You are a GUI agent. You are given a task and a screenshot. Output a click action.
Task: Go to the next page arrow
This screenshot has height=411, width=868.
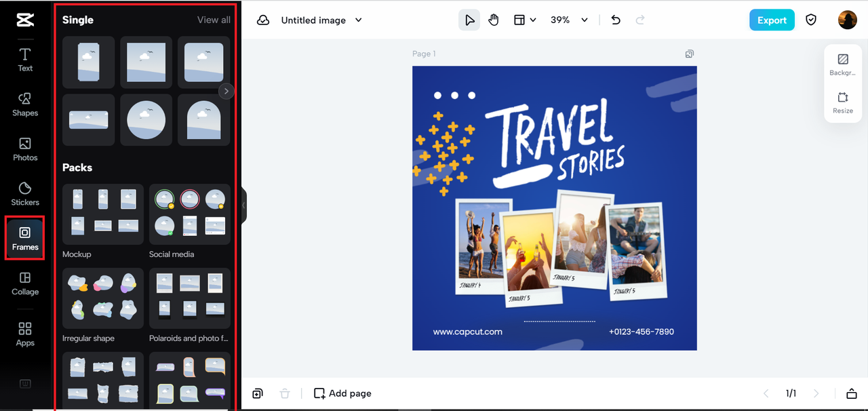(x=816, y=393)
